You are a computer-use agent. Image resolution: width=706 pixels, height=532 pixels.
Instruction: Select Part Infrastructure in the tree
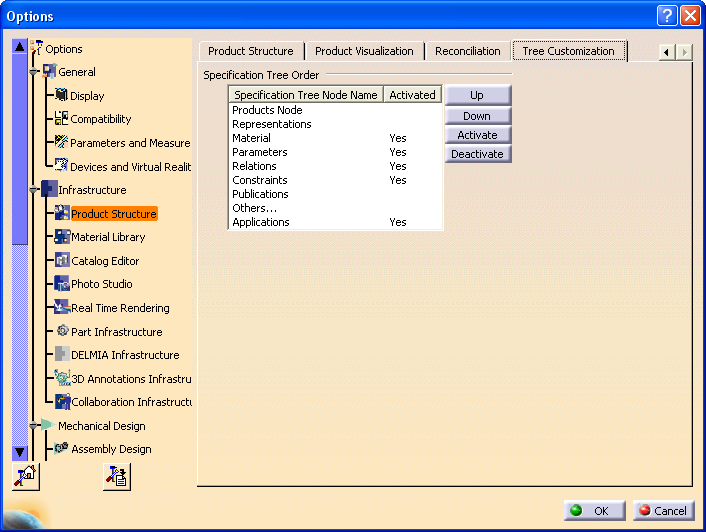(117, 332)
